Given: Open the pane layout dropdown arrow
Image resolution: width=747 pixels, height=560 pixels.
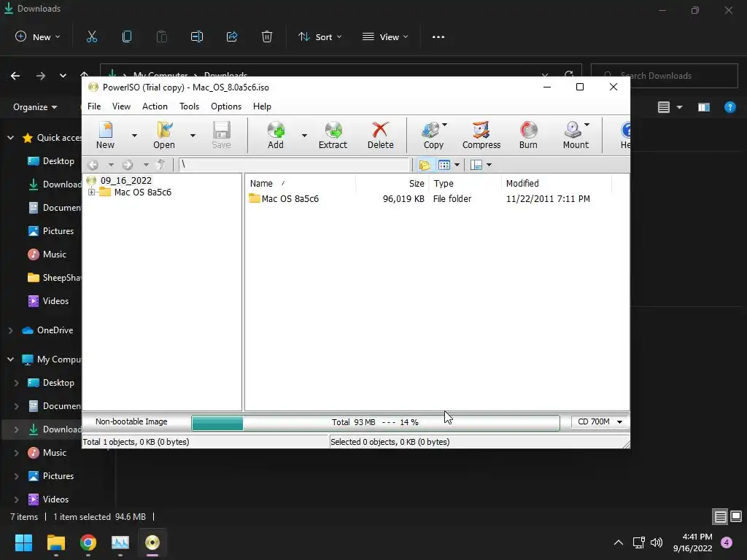Looking at the screenshot, I should (489, 165).
